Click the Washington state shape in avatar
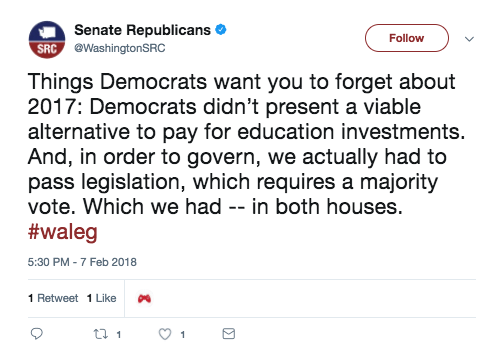This screenshot has width=497, height=360. tap(47, 32)
